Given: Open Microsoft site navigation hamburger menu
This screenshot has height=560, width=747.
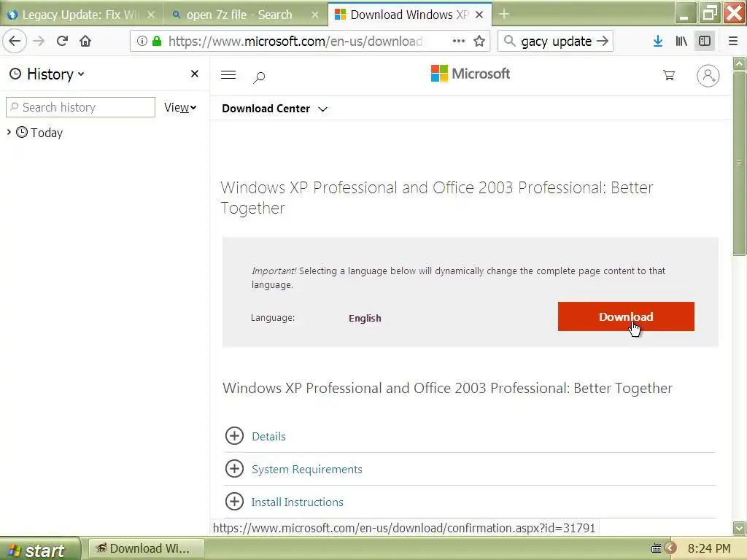Looking at the screenshot, I should tap(228, 75).
